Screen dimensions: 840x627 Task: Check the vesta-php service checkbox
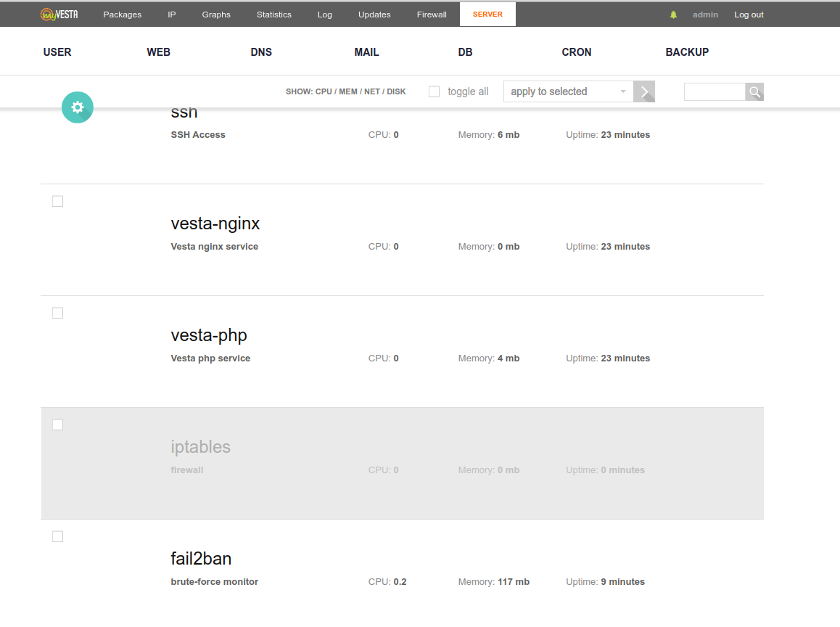tap(58, 313)
